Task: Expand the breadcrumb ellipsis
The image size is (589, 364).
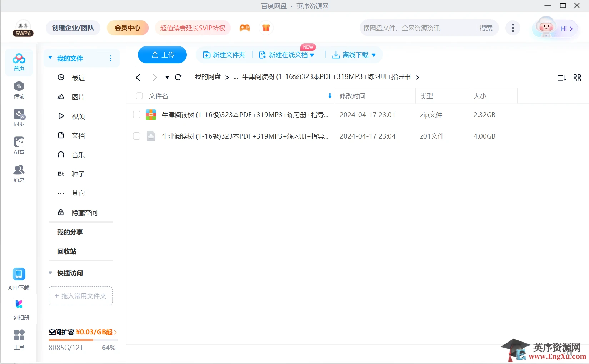Action: coord(236,77)
